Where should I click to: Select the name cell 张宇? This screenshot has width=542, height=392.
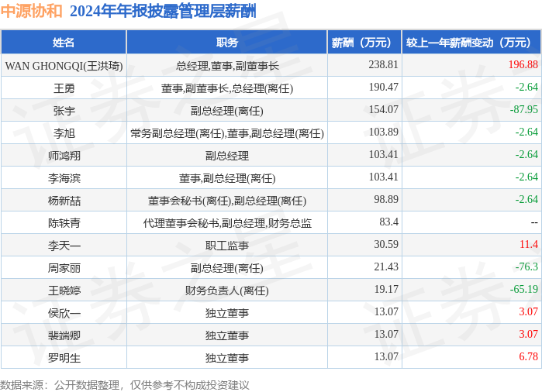(x=64, y=111)
